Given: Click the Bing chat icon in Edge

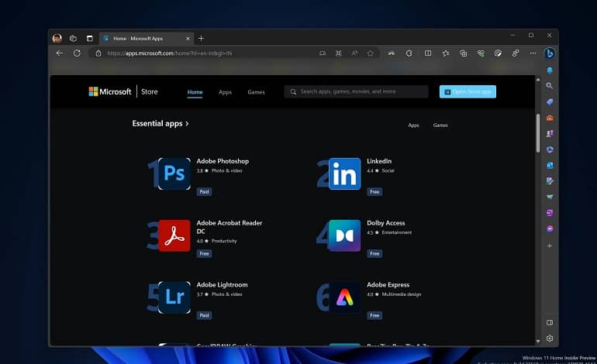Looking at the screenshot, I should tap(550, 53).
